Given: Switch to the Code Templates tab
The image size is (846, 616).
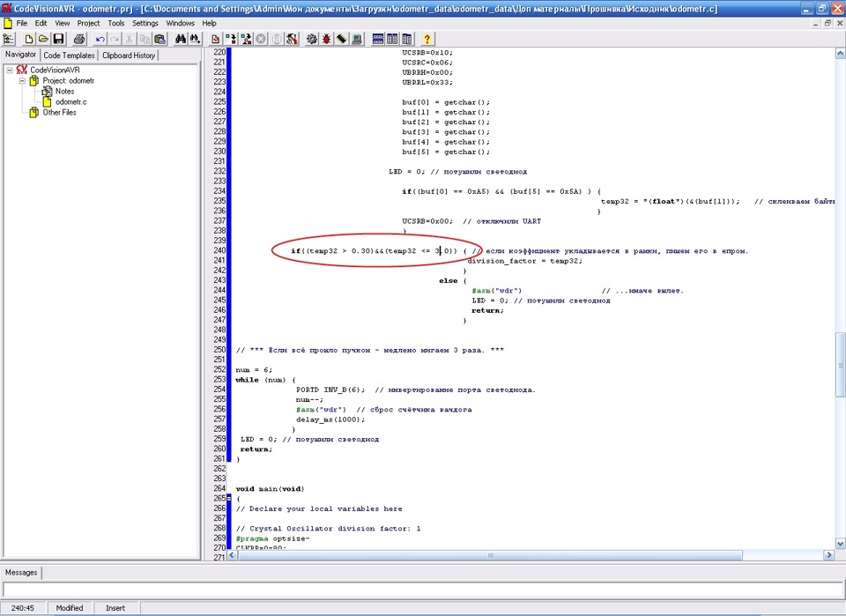Looking at the screenshot, I should coord(69,56).
